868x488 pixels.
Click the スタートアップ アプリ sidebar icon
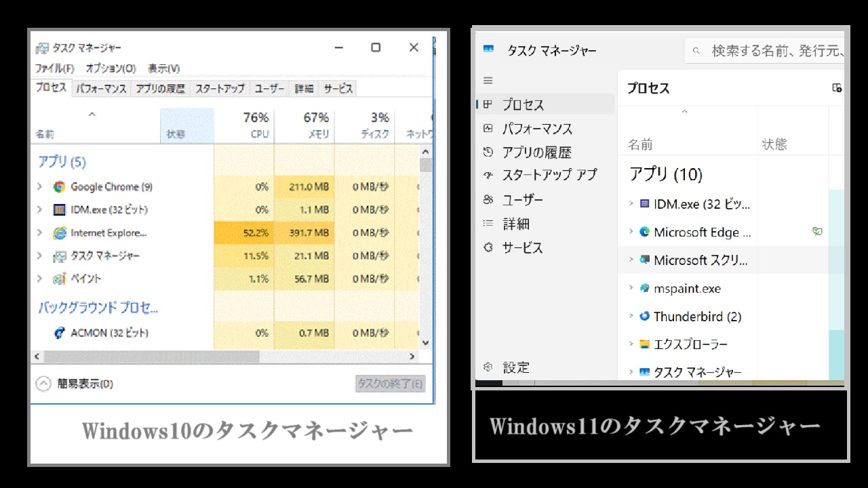click(x=488, y=175)
